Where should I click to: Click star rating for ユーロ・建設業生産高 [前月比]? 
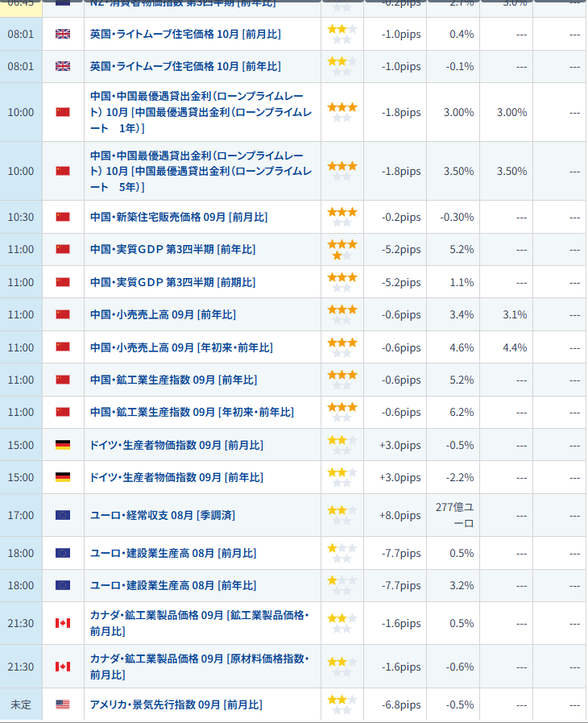click(342, 553)
